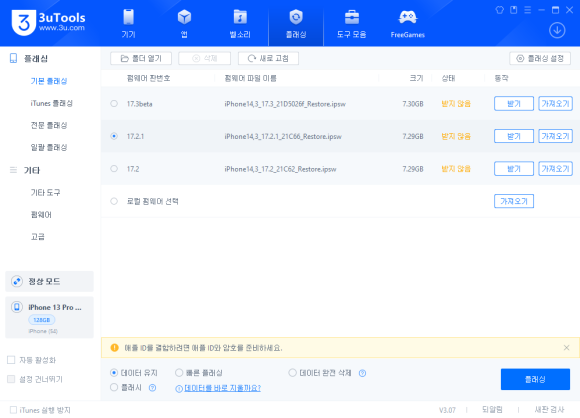
Task: Select the iPhone 13 Pro device card
Action: [49, 317]
